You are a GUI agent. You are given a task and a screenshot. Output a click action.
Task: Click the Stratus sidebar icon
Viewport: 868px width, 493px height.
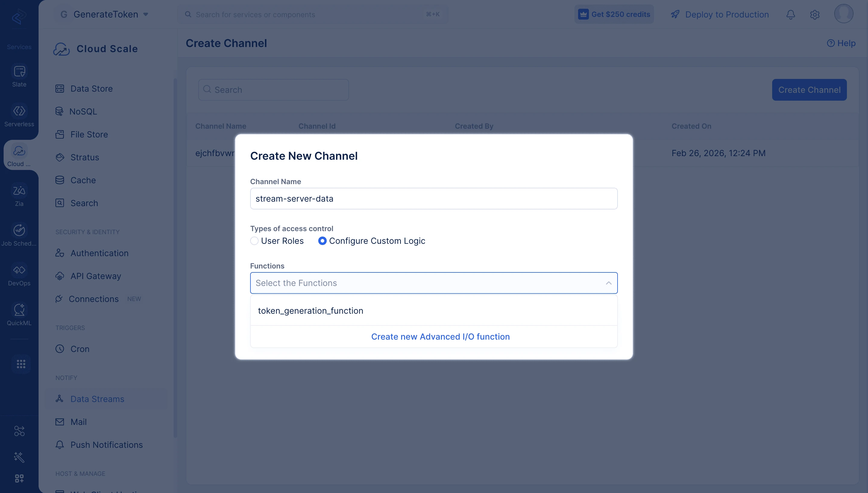point(60,157)
